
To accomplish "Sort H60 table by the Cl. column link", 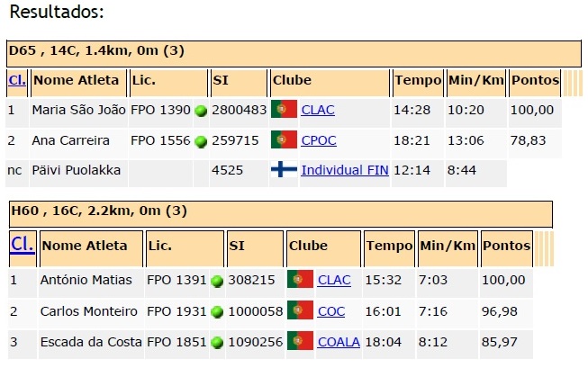I will click(22, 245).
